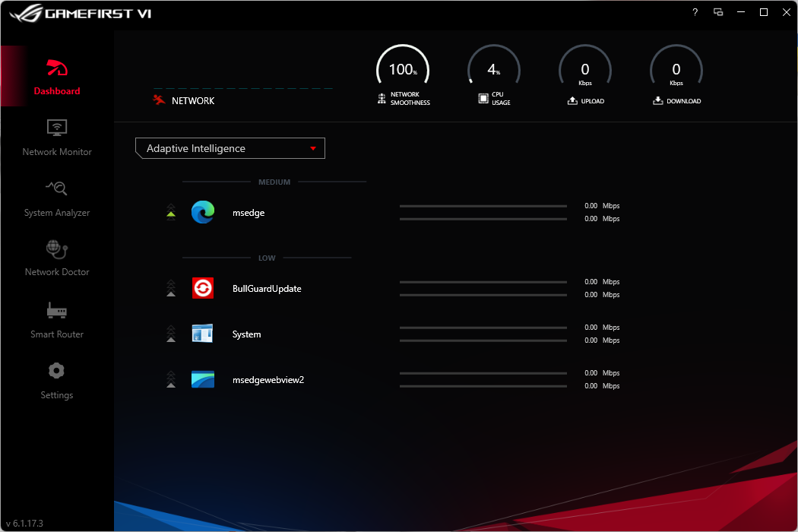
Task: Click the Network Doctor globe icon
Action: click(56, 249)
